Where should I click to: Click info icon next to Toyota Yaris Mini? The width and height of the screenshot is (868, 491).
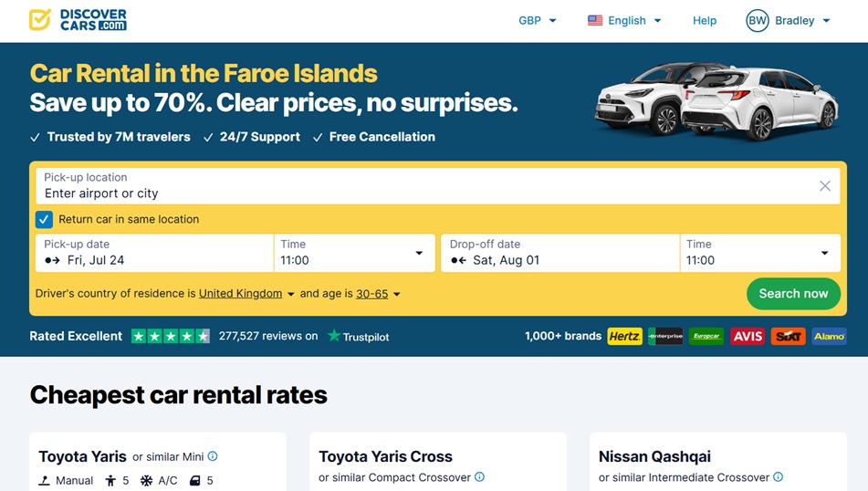(x=213, y=456)
